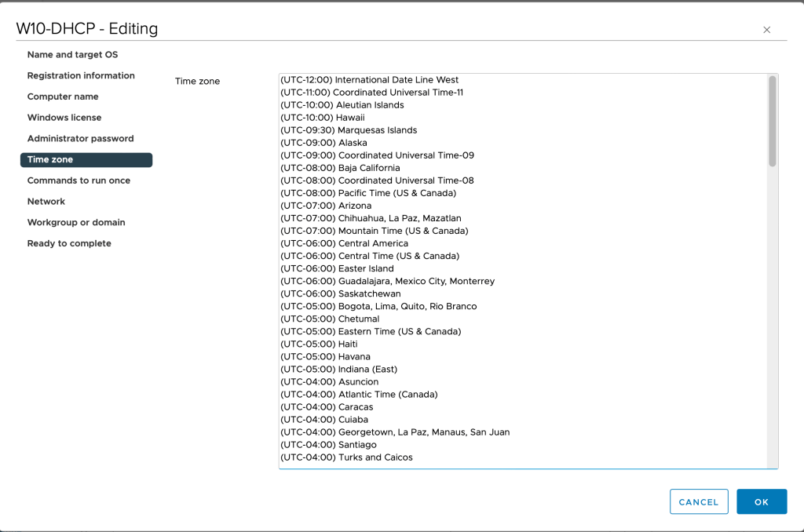Go to the Network step
Image resolution: width=804 pixels, height=532 pixels.
click(x=46, y=202)
